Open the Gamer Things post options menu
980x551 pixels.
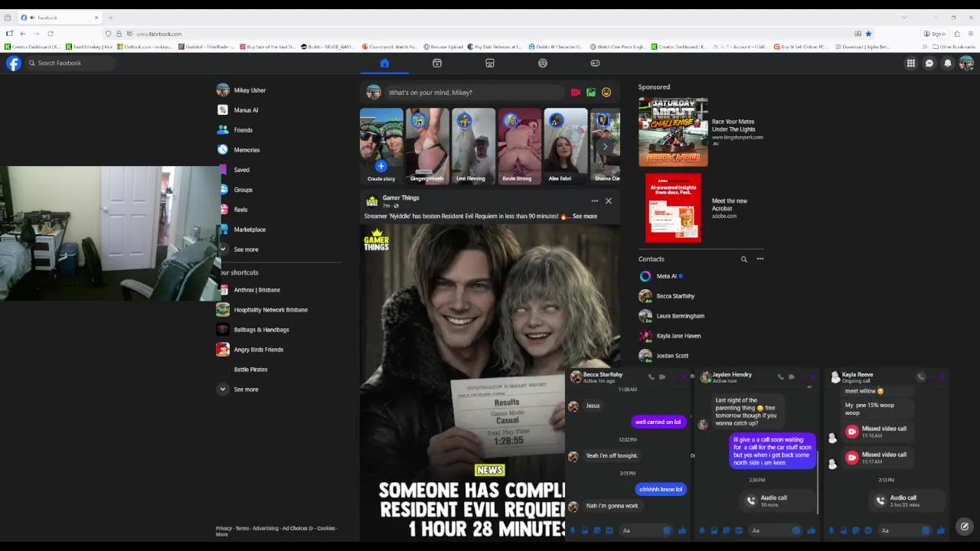594,201
